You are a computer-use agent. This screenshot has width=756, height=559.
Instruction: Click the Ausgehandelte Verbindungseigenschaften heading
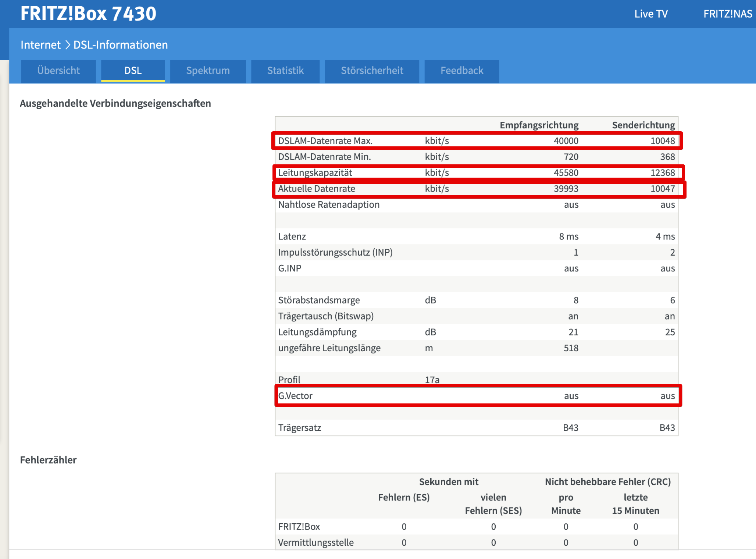click(115, 104)
